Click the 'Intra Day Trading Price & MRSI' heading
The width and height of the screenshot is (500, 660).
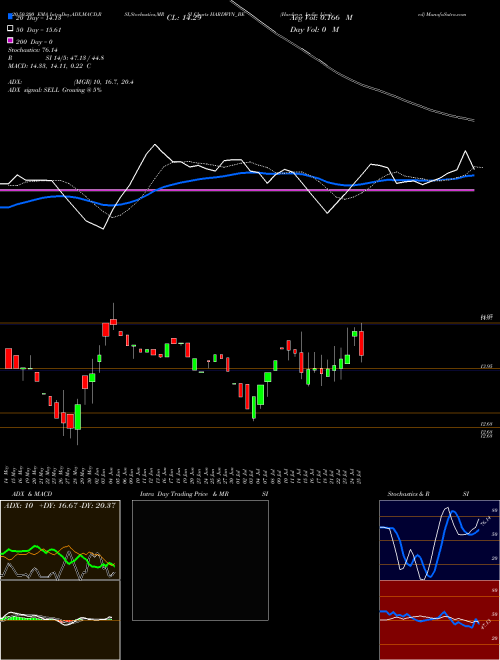[x=204, y=494]
